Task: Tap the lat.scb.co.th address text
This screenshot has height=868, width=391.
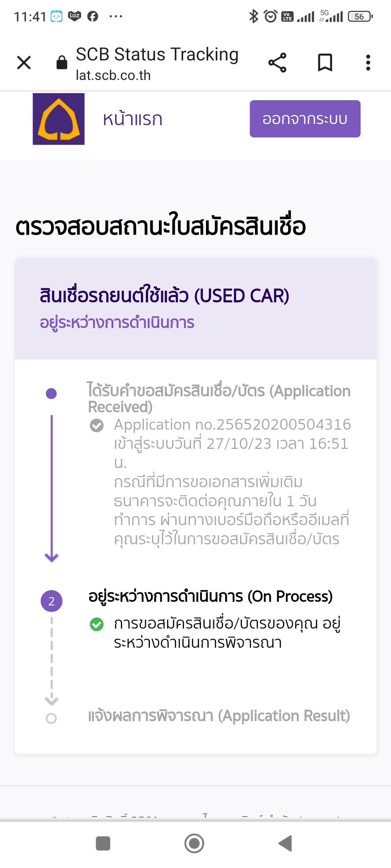Action: point(113,75)
